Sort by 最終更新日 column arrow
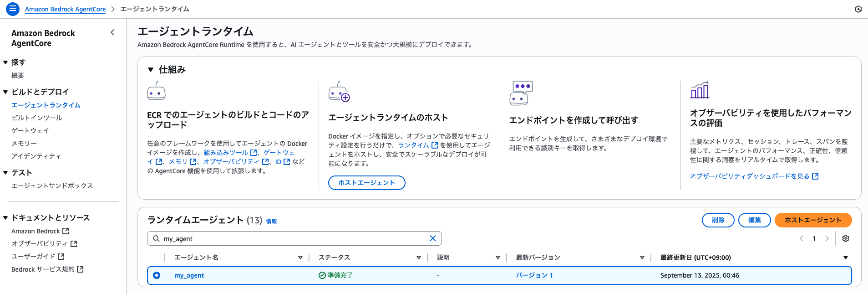868x294 pixels. click(x=846, y=258)
